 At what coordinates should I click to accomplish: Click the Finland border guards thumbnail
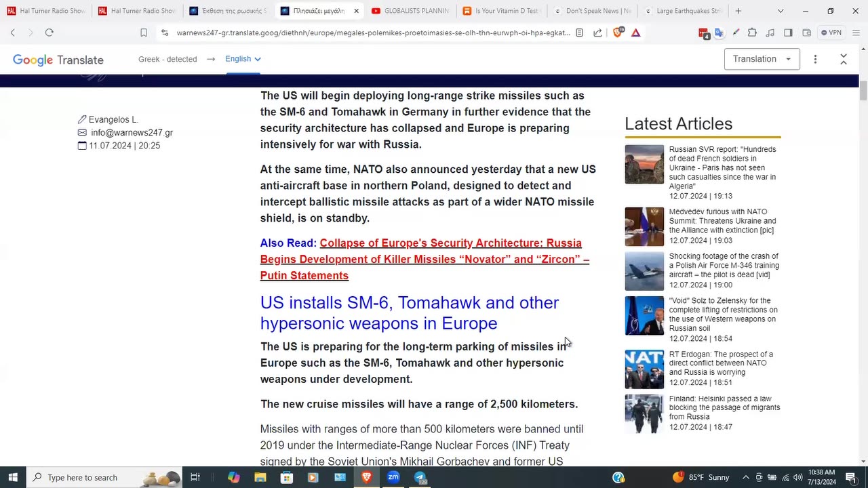tap(644, 413)
